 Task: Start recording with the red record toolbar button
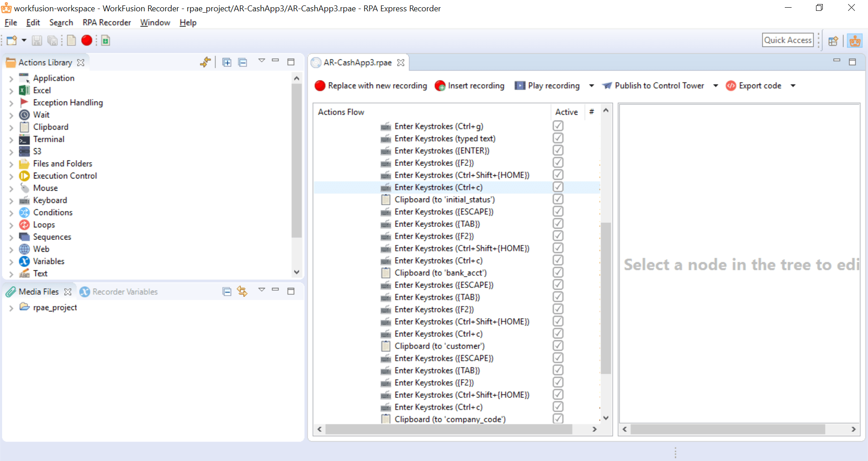tap(87, 41)
